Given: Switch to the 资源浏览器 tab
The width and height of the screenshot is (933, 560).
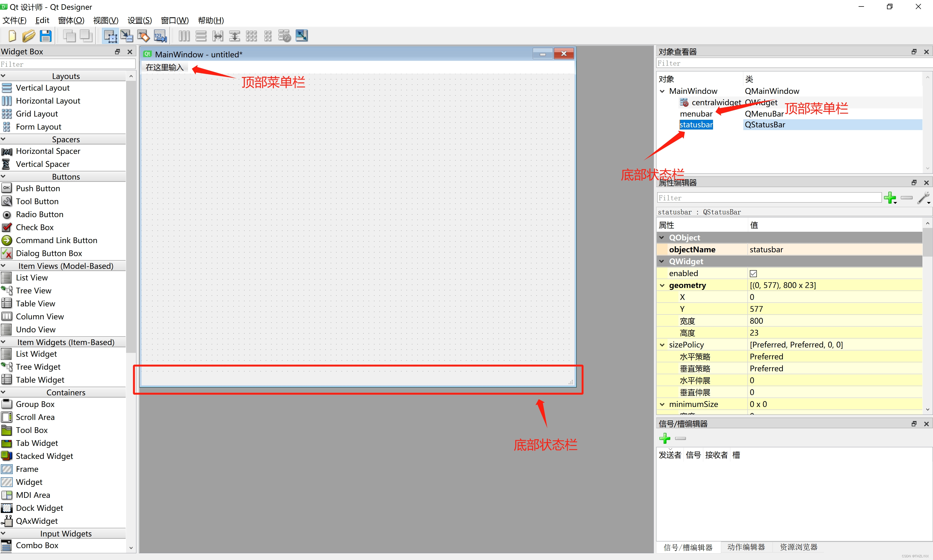Looking at the screenshot, I should point(798,547).
